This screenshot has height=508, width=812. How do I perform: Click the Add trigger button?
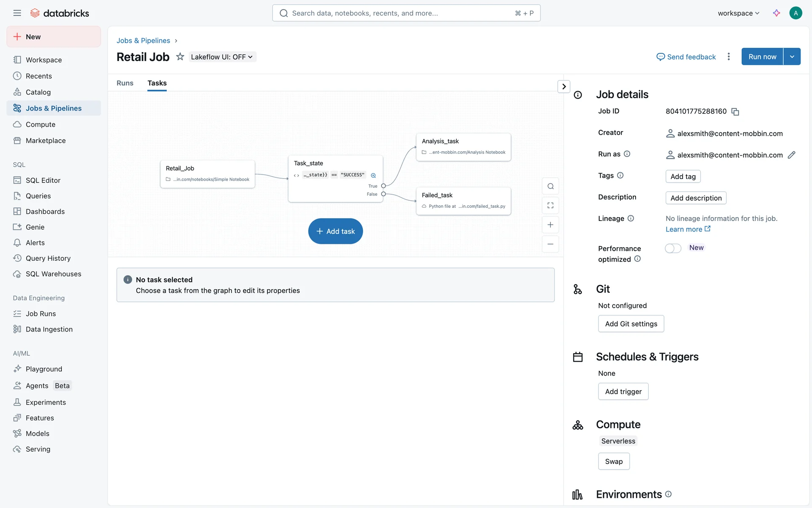[623, 392]
